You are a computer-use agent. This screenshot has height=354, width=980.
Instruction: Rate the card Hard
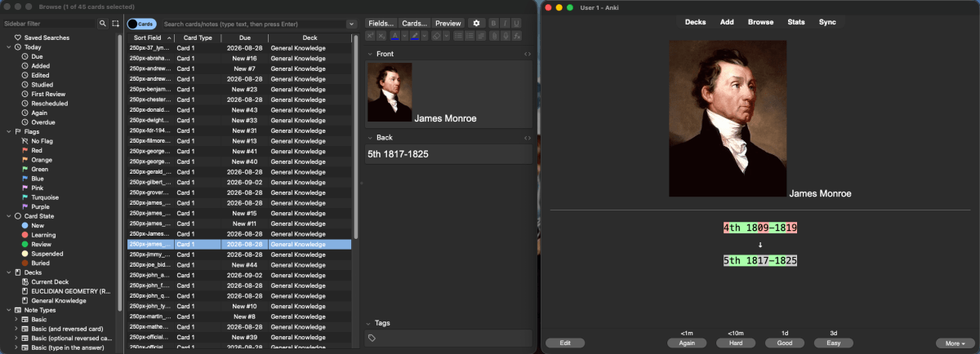pos(736,343)
